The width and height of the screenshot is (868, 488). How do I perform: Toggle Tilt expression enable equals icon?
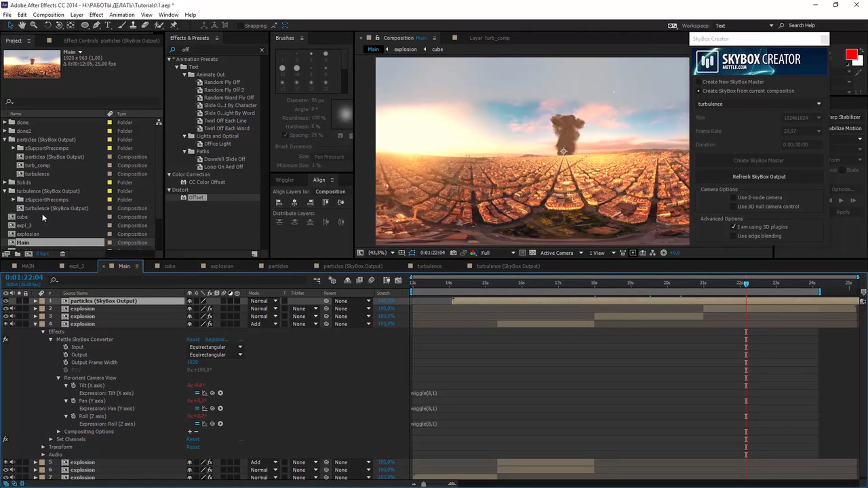coord(197,393)
